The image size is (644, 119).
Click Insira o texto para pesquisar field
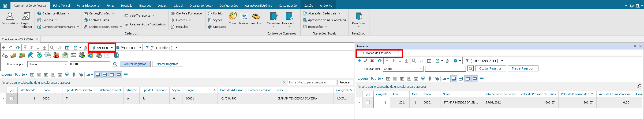pos(312,82)
